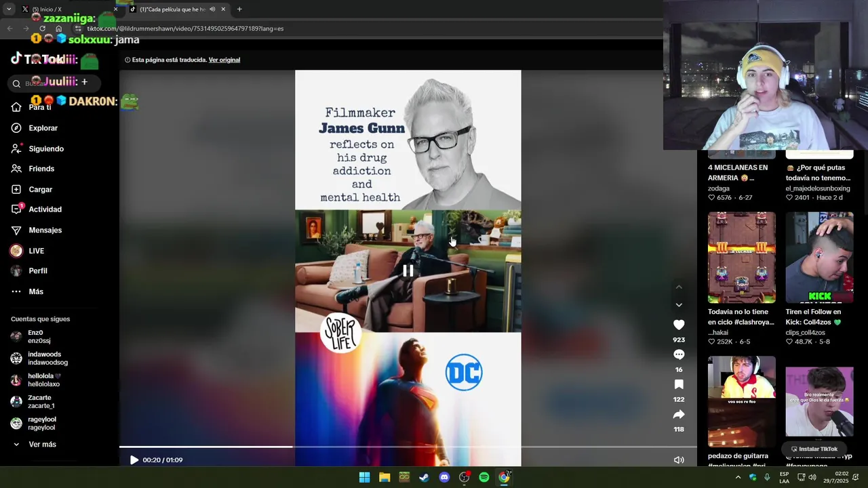Click 'Todavia no lo tiene en ciclo' caption
The image size is (868, 488).
pos(741,317)
